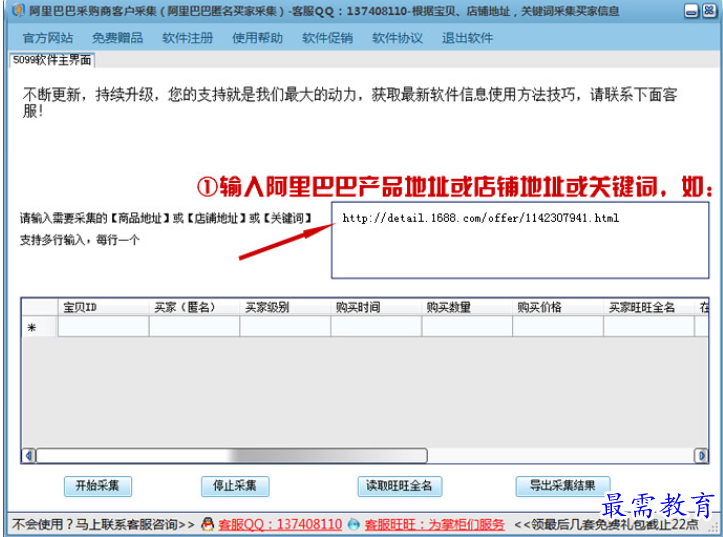Click the Wangwang icon in status bar
This screenshot has width=723, height=537.
(354, 524)
